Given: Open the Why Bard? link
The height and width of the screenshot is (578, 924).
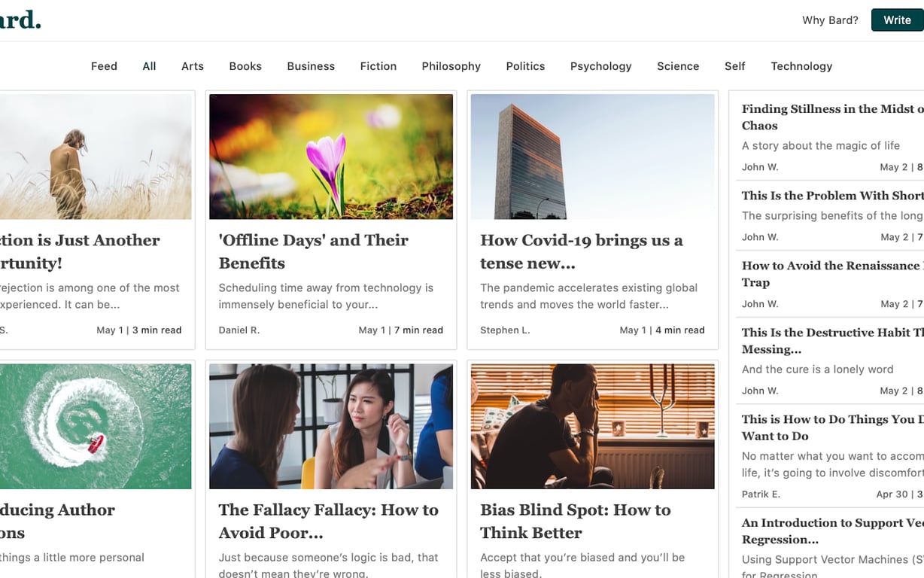Looking at the screenshot, I should point(830,20).
